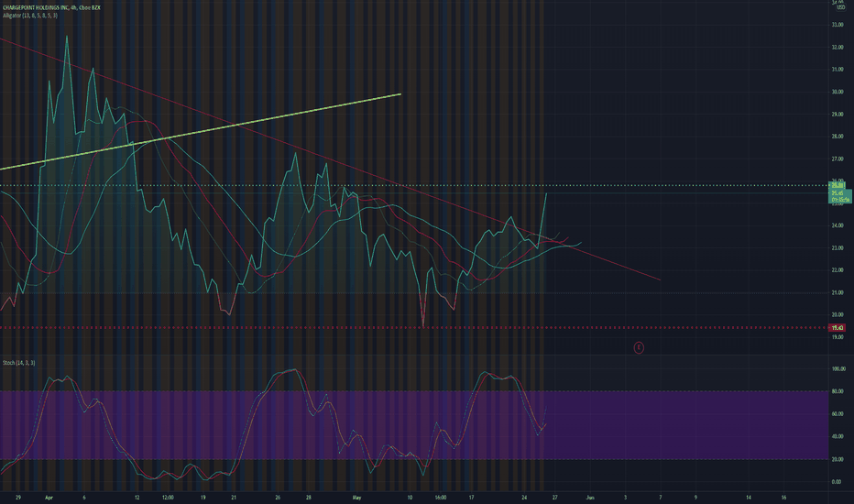Select the ChargePoint Holdings Inc symbol legend
Screen dimensions: 854x504
pyautogui.click(x=51, y=8)
